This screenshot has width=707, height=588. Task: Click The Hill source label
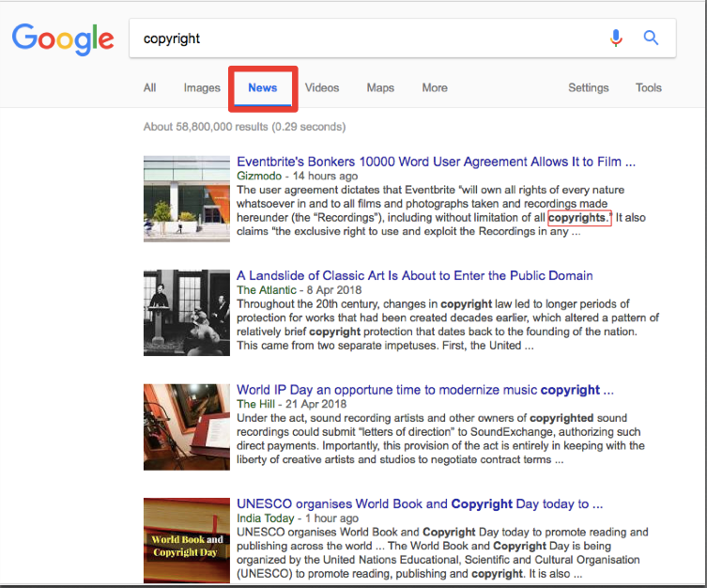(x=255, y=404)
